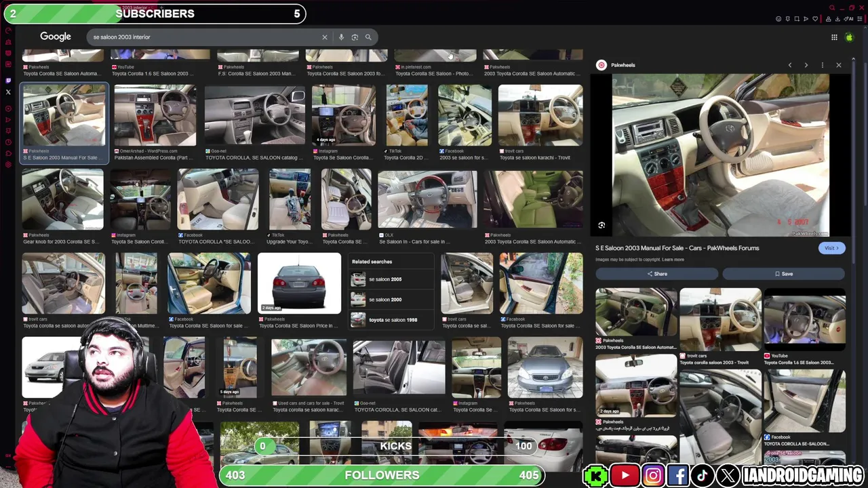This screenshot has height=488, width=868.
Task: Click the followers goal progress bar
Action: (382, 475)
